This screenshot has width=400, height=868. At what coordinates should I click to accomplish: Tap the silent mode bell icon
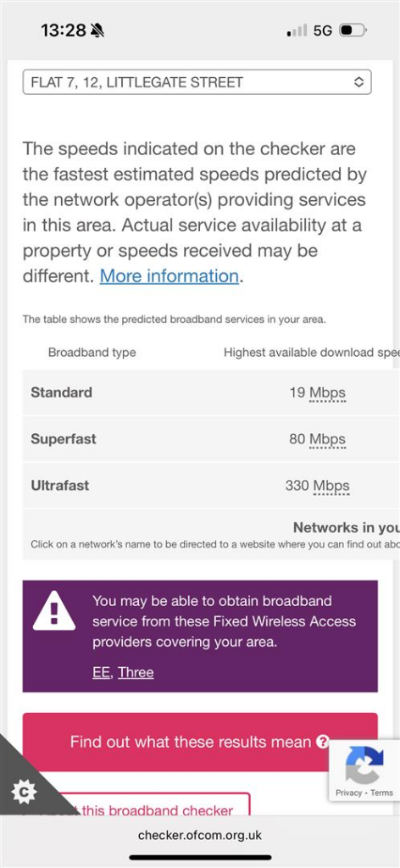point(97,31)
